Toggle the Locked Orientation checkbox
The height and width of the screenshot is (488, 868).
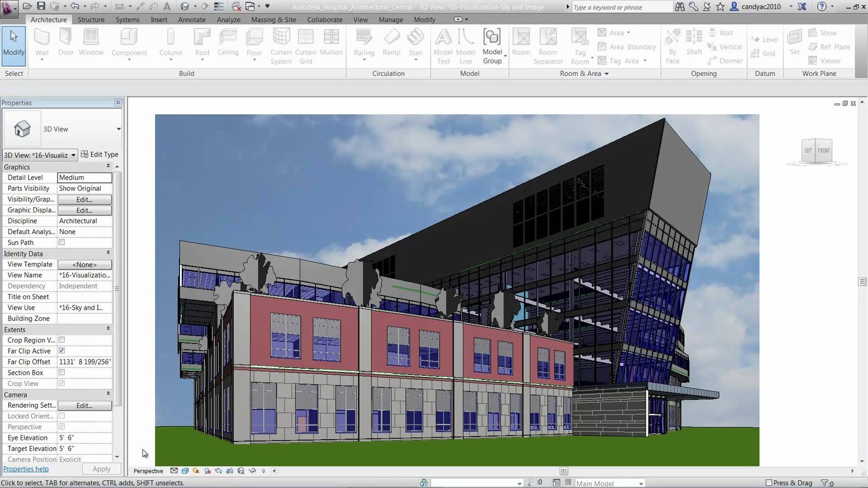(x=61, y=416)
